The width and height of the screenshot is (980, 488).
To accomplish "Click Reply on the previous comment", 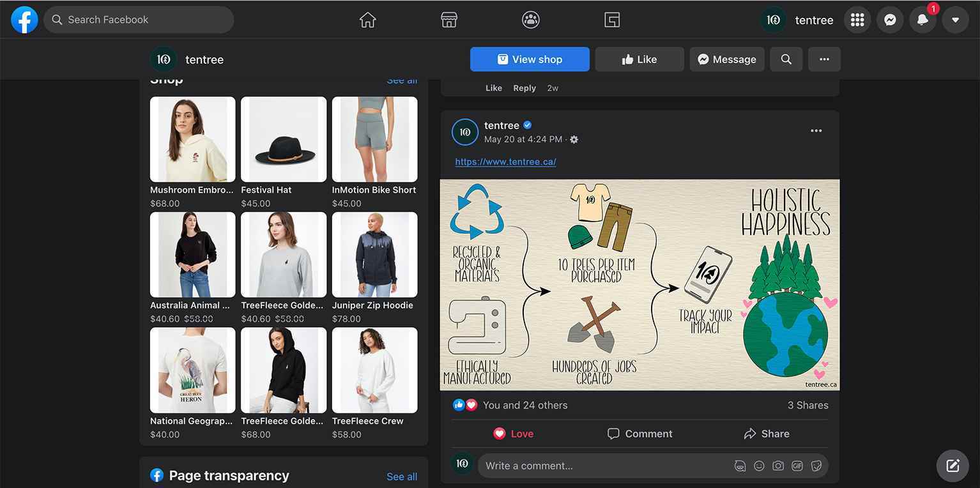I will [x=524, y=88].
